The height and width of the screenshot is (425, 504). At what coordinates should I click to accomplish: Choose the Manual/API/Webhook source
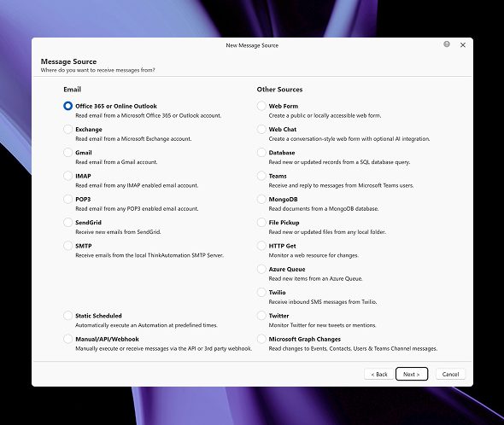(x=67, y=339)
